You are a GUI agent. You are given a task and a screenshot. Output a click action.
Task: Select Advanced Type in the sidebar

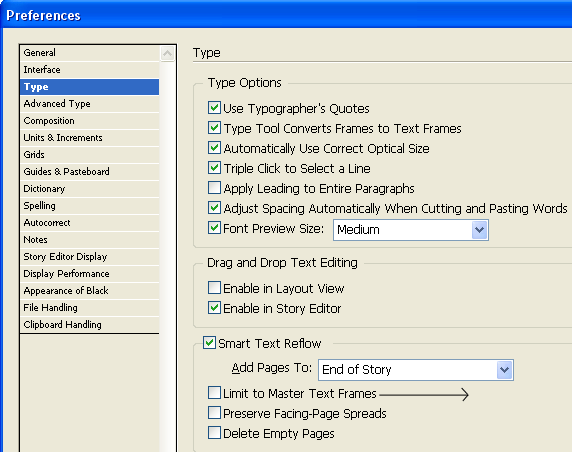point(90,104)
